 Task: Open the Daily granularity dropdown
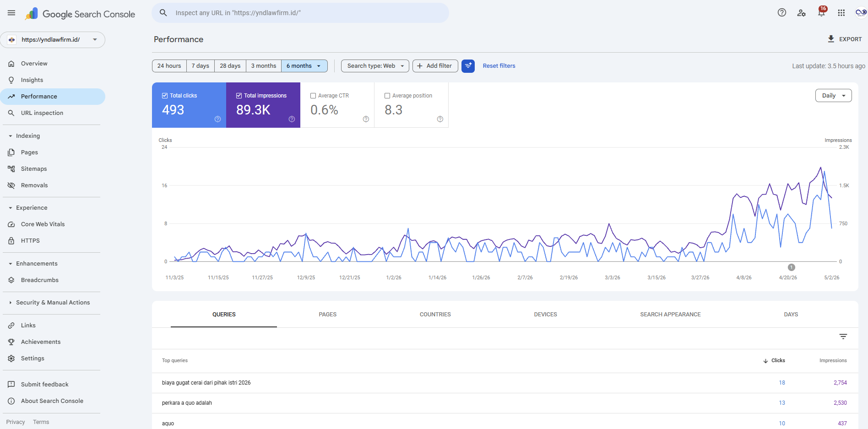(834, 96)
